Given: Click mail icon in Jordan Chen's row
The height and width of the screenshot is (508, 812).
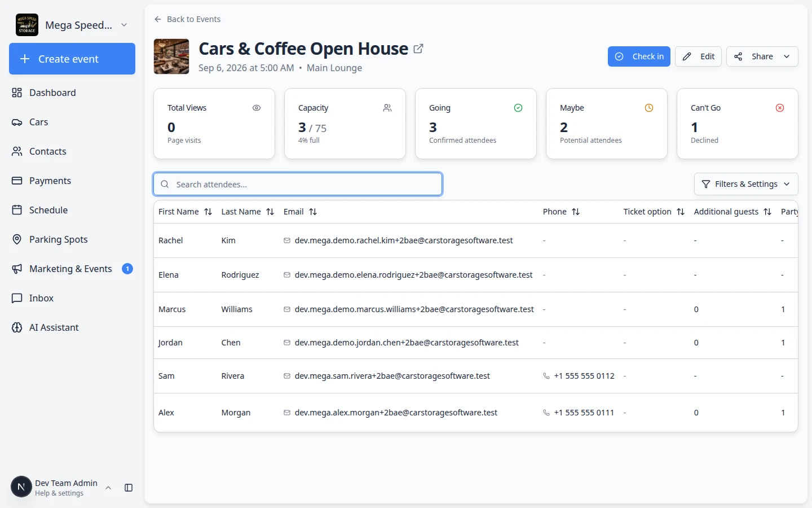Looking at the screenshot, I should tap(287, 343).
